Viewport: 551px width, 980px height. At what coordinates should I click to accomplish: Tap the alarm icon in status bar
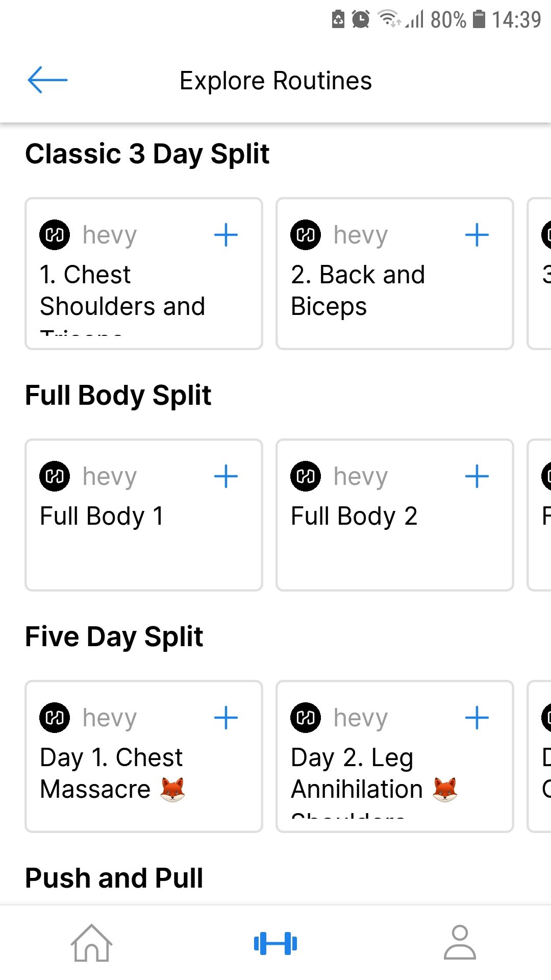361,19
